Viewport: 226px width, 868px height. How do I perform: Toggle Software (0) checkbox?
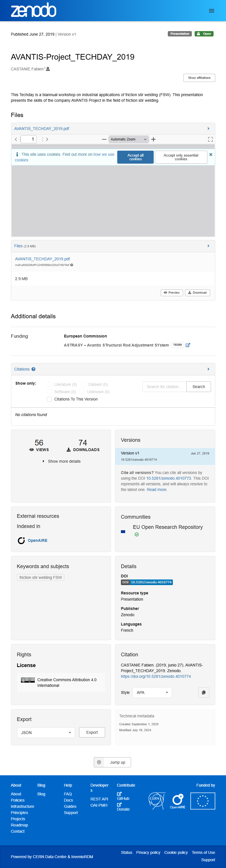tap(49, 391)
